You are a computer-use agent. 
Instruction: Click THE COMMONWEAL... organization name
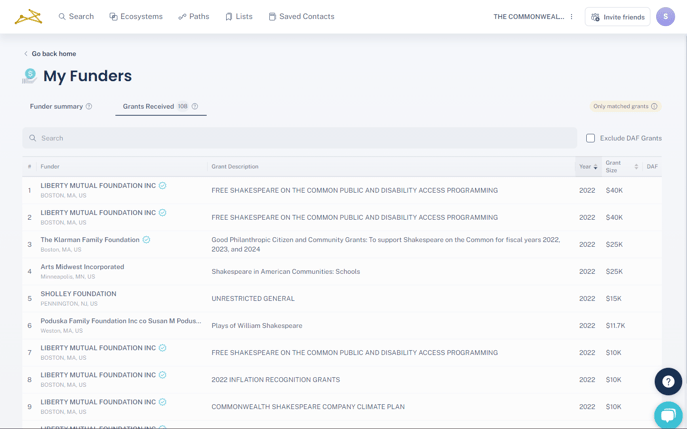pos(529,17)
